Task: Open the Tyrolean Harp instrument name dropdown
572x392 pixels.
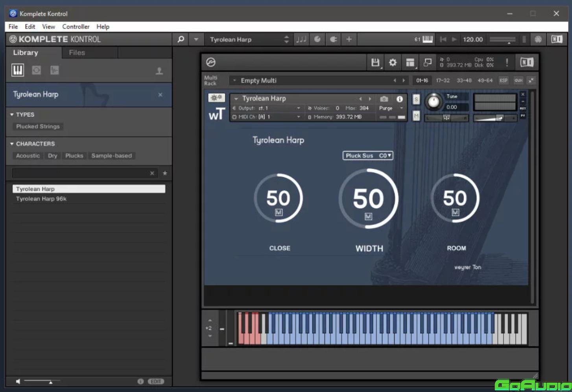Action: (x=236, y=98)
